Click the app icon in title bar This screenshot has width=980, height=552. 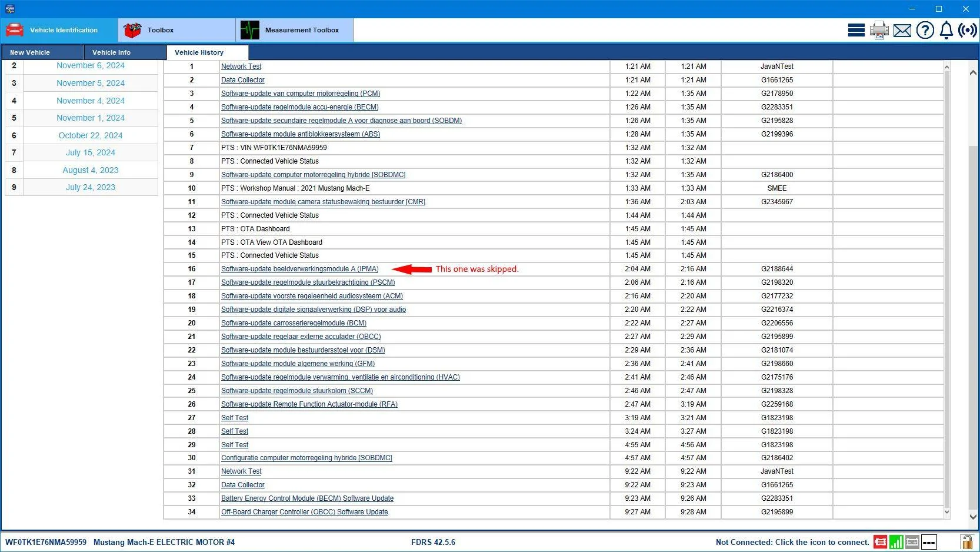(x=9, y=9)
